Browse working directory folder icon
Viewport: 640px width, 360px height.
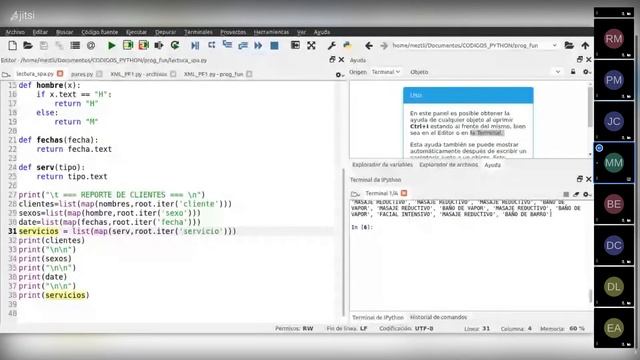point(569,45)
